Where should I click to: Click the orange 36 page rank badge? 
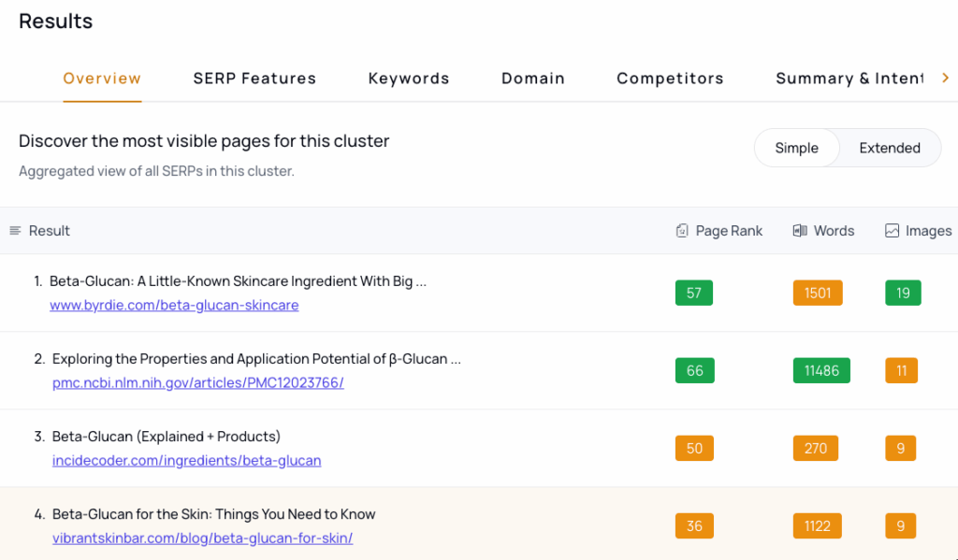pyautogui.click(x=694, y=525)
